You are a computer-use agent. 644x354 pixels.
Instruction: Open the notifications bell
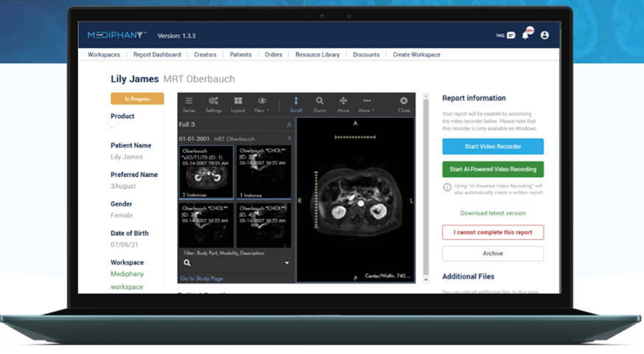click(525, 35)
